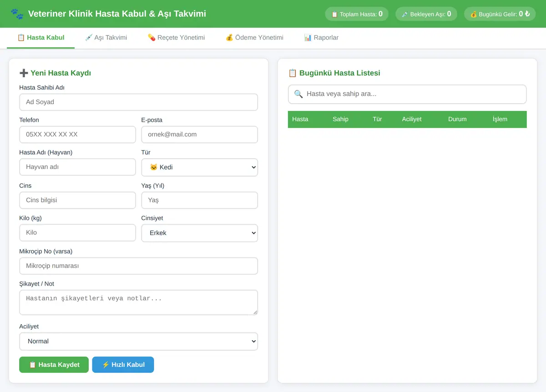
Task: Click the money bag icon on the Ödeme Yönetimi tab
Action: click(x=229, y=38)
